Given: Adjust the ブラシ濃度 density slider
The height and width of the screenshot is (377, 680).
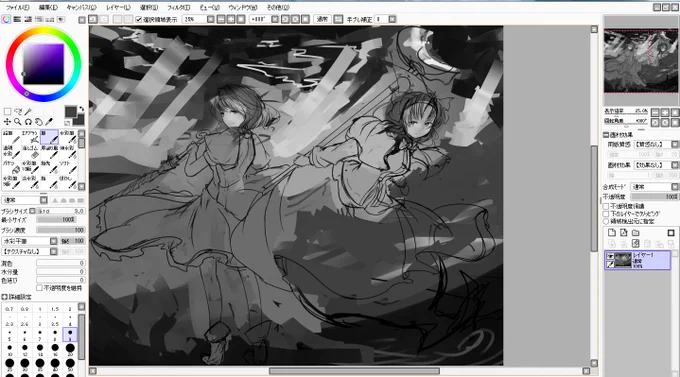Looking at the screenshot, I should click(60, 230).
